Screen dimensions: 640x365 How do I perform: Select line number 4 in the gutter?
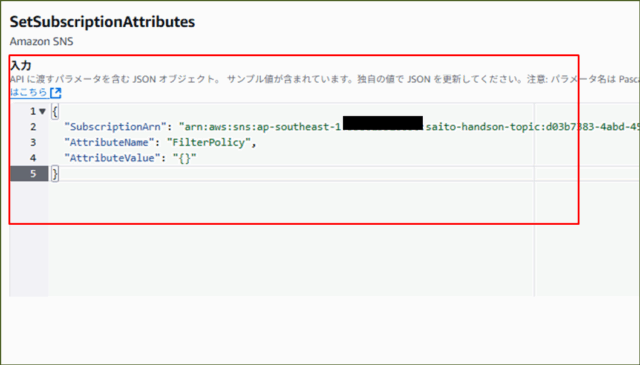[33, 158]
